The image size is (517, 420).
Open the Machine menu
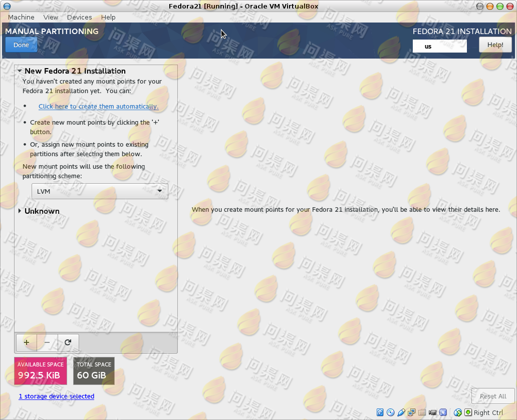tap(21, 17)
